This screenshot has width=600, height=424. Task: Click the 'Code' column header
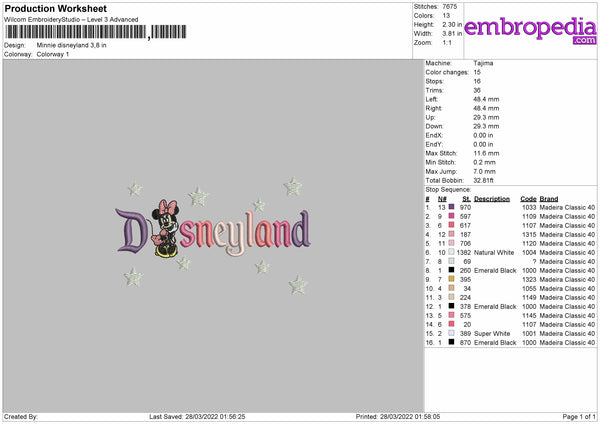(528, 199)
